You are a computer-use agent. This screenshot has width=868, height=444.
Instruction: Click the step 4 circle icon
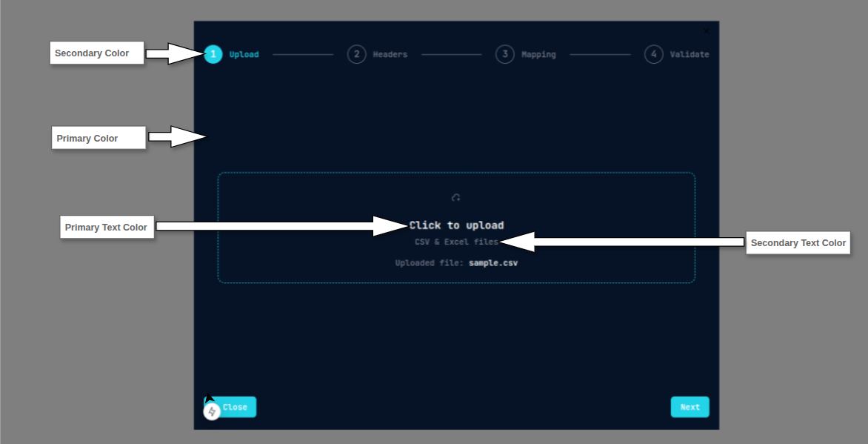point(653,54)
